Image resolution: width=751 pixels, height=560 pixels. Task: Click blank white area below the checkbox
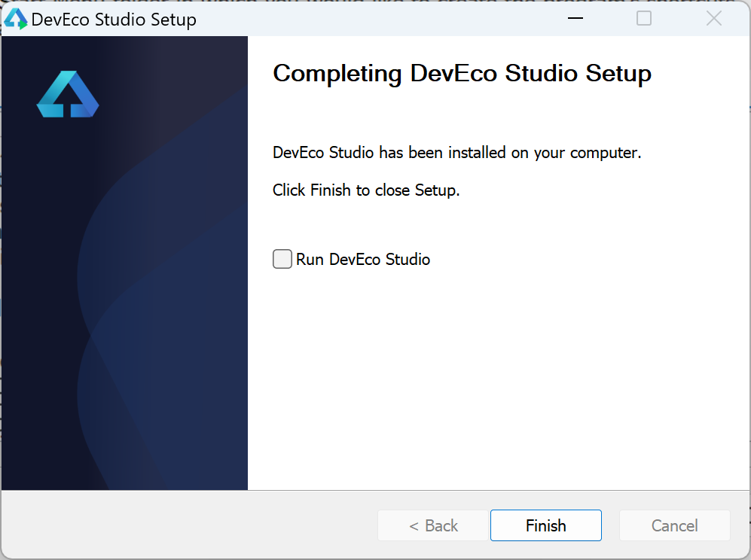(482, 376)
